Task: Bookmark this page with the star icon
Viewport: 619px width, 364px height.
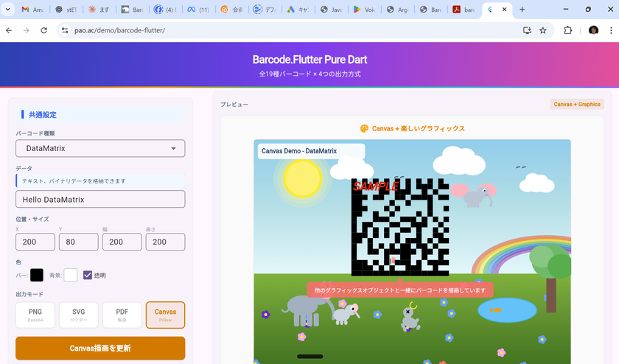Action: coord(543,30)
